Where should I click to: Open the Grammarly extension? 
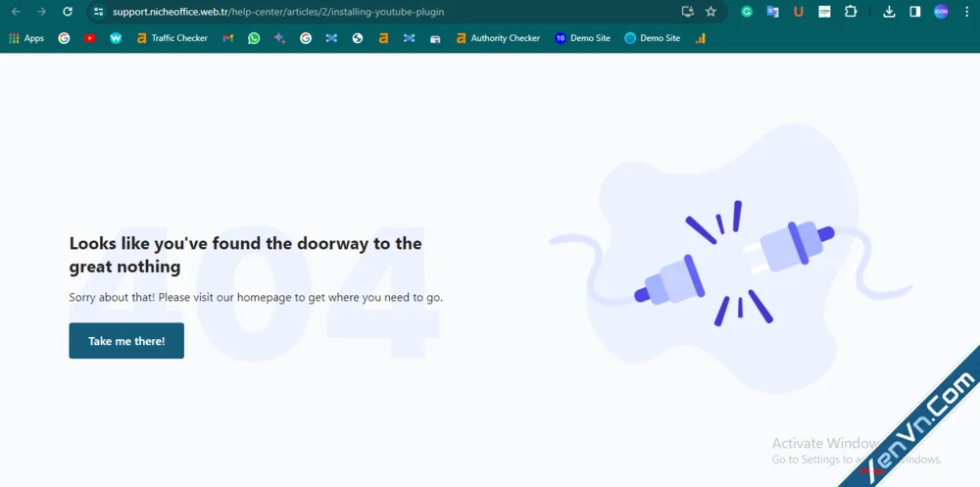coord(747,12)
